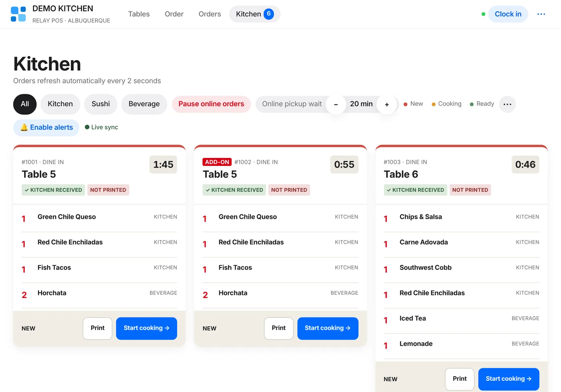Click Not Printed badge on order #1003
561x392 pixels.
click(470, 190)
